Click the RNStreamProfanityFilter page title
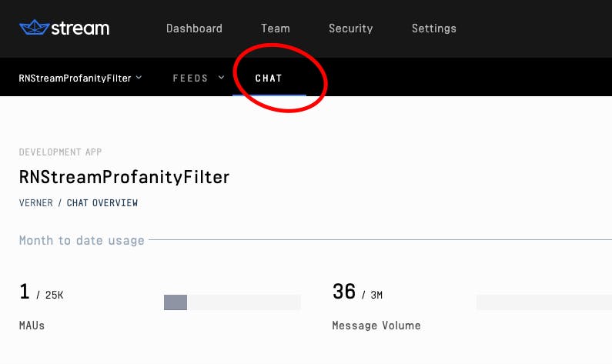Screen dimensions: 612x364 pos(124,177)
